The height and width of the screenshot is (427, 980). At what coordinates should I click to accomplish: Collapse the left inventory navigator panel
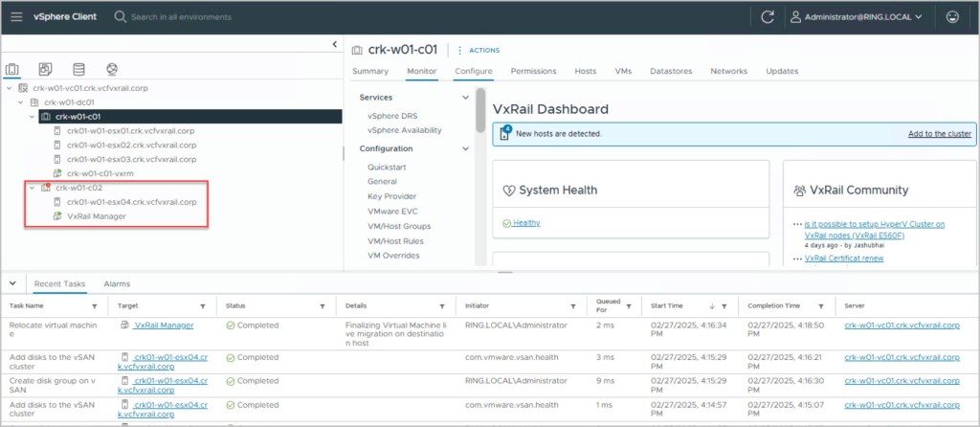tap(334, 44)
